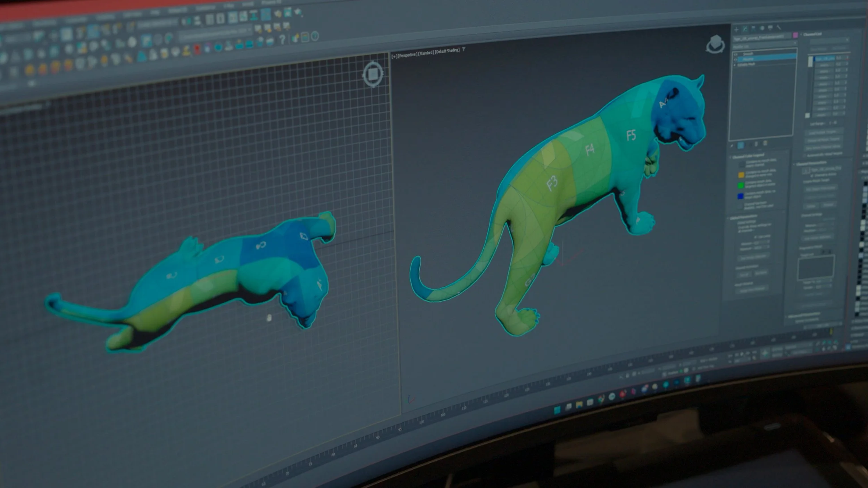Open the Default Shading viewport menu
The height and width of the screenshot is (488, 868).
448,51
